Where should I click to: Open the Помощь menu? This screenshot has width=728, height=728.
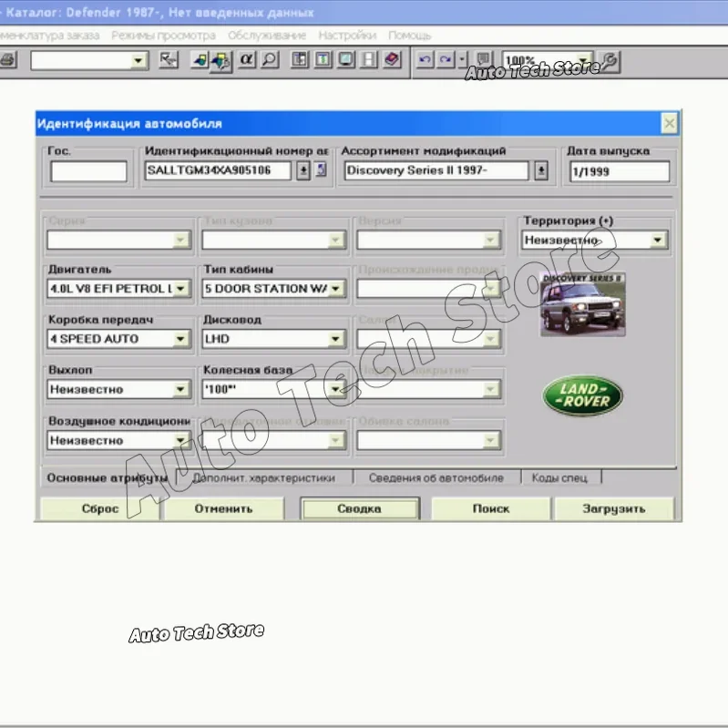coord(410,36)
